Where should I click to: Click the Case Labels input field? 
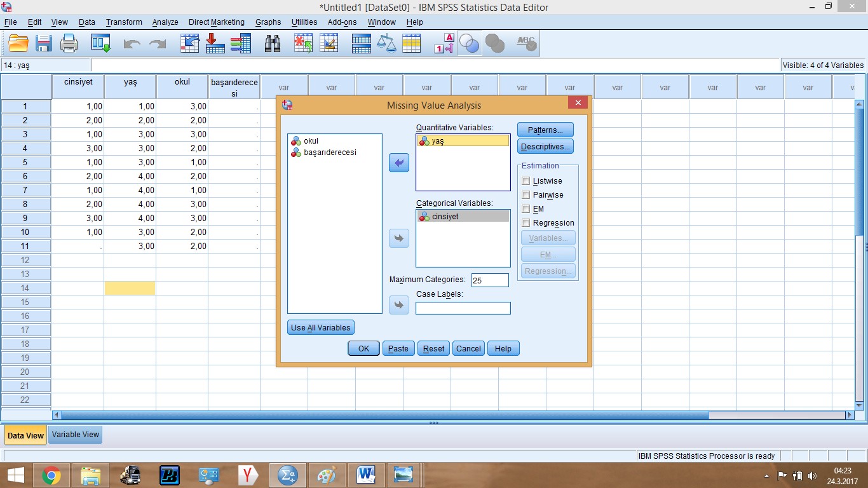pos(463,308)
